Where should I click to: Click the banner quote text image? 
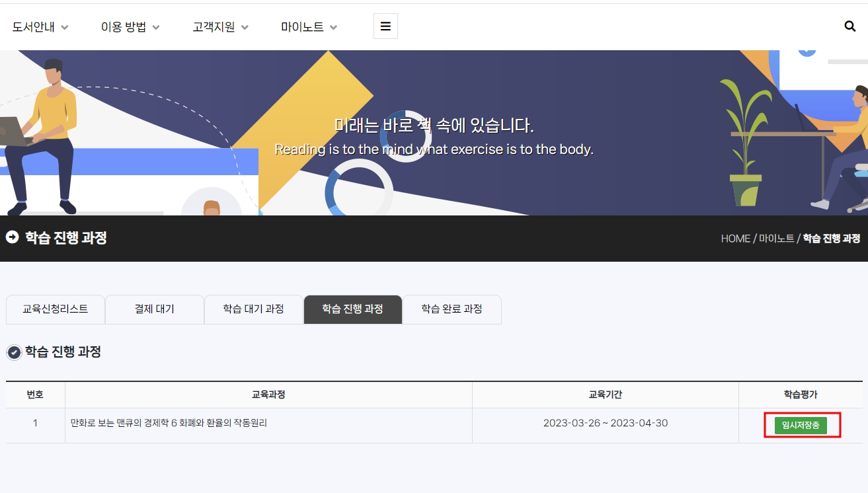pyautogui.click(x=434, y=137)
